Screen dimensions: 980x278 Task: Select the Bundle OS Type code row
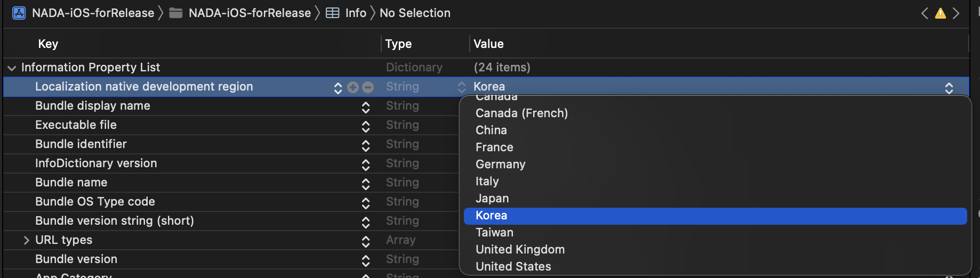(231, 202)
